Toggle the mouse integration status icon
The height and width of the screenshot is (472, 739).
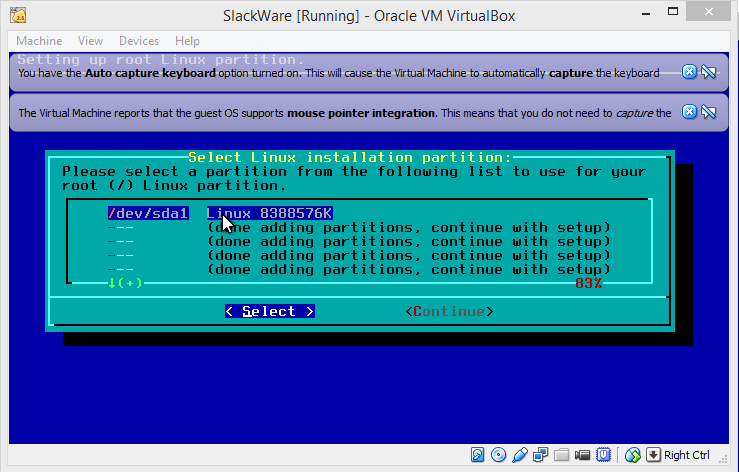click(x=633, y=455)
